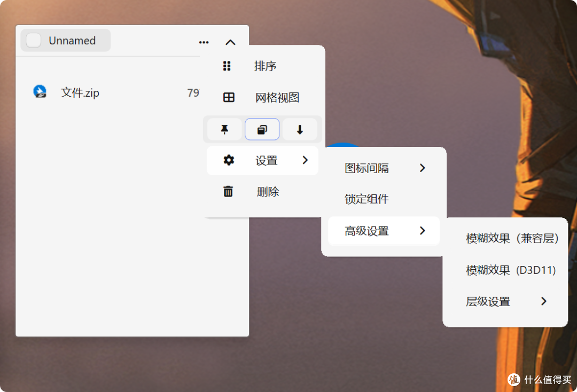
Task: Click the down-arrow icon button
Action: click(300, 129)
